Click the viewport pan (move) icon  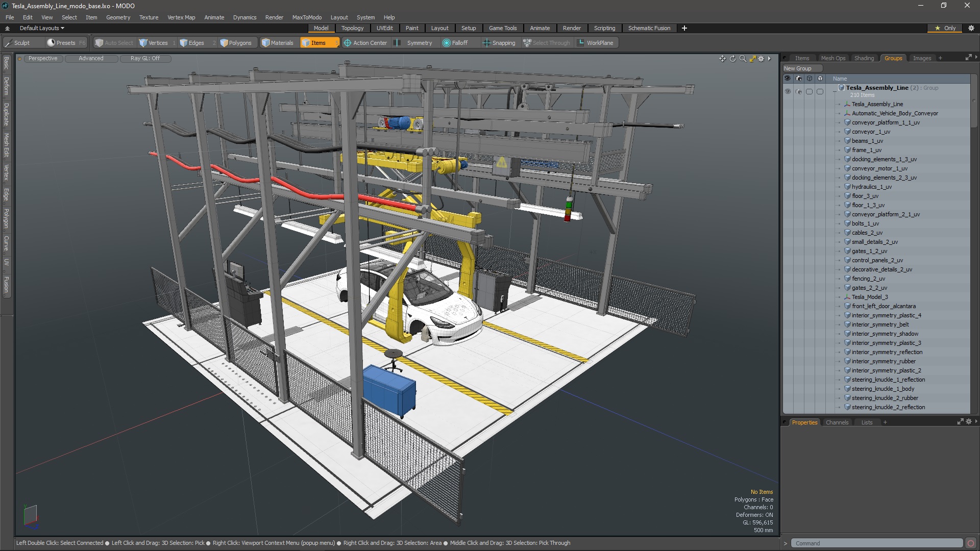click(722, 59)
